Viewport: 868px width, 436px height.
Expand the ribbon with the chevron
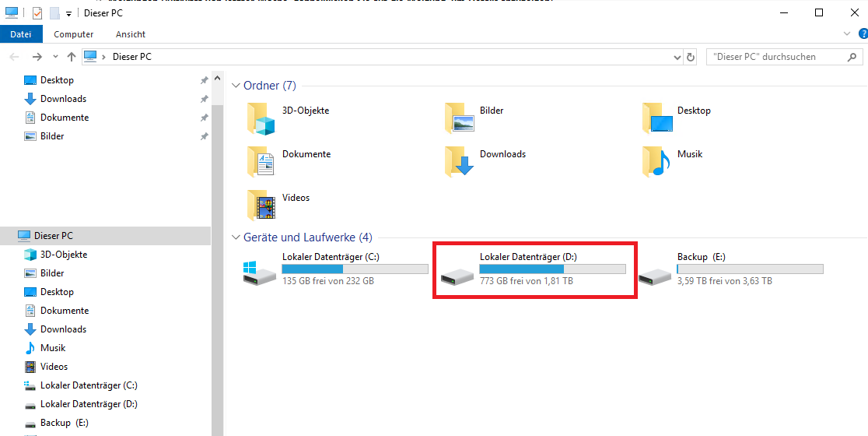[x=847, y=34]
